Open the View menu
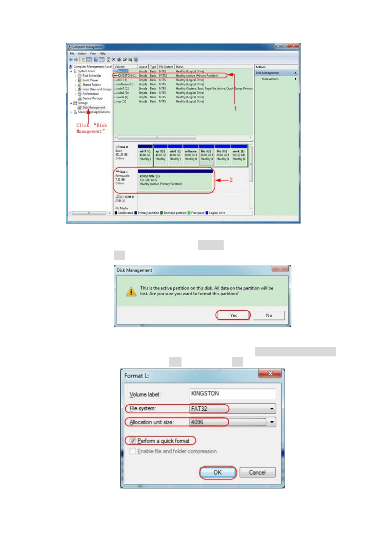392x554 pixels. [x=93, y=53]
